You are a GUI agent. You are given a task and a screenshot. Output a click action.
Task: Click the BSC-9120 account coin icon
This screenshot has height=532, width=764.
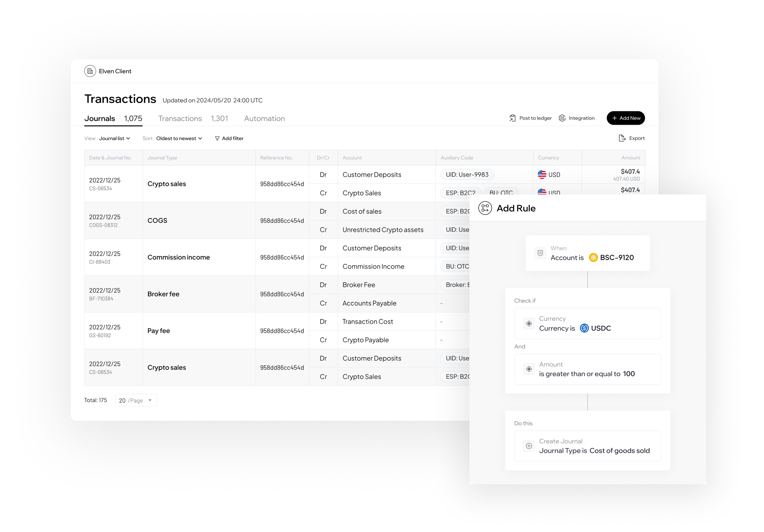click(593, 258)
